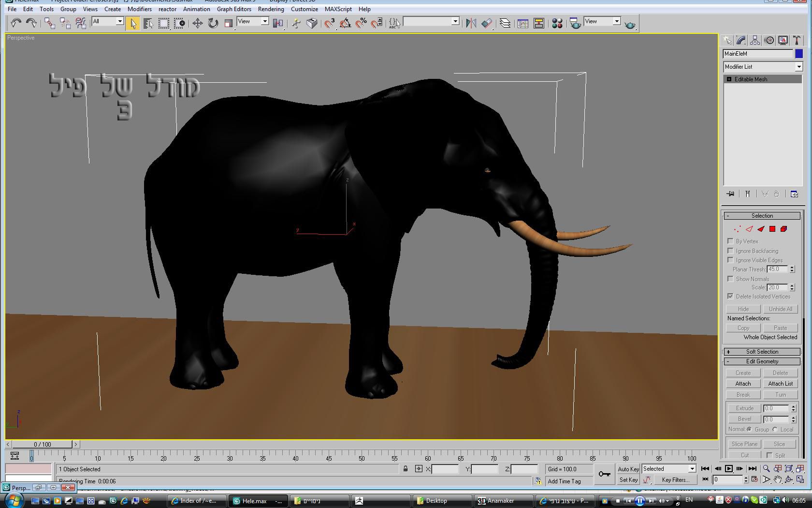Open the Schematic View icon
Image resolution: width=812 pixels, height=508 pixels.
click(539, 23)
